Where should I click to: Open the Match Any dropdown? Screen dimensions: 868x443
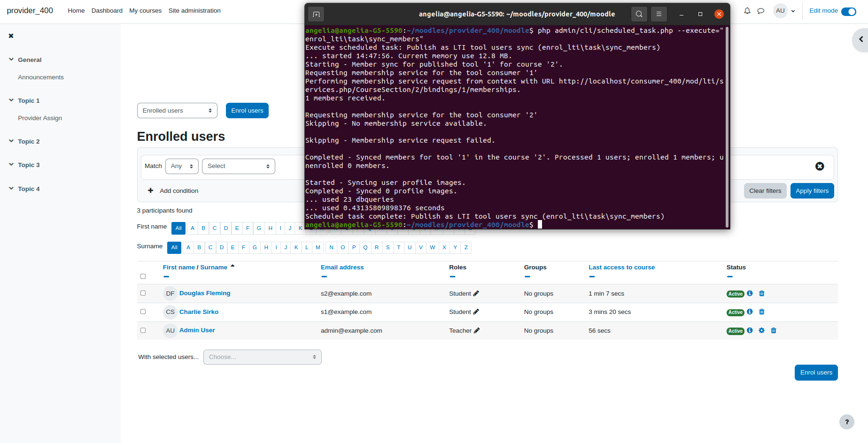click(182, 166)
